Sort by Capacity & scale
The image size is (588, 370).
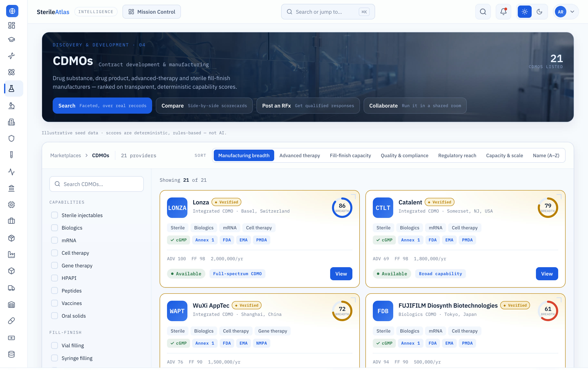(504, 156)
